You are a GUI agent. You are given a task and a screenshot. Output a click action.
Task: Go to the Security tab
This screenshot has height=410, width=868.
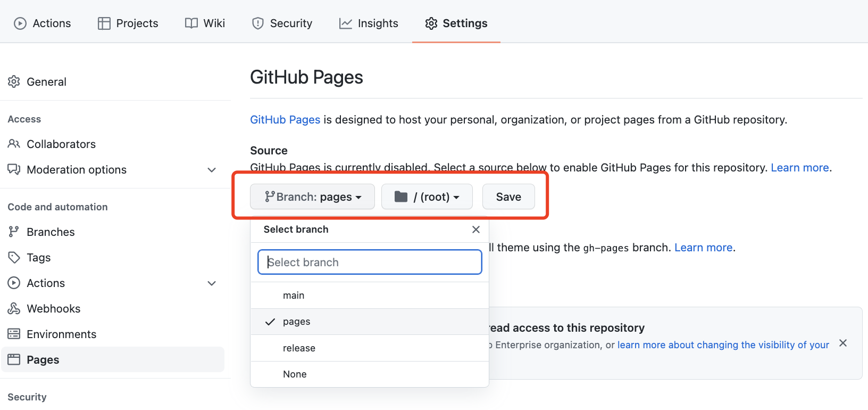pos(282,23)
